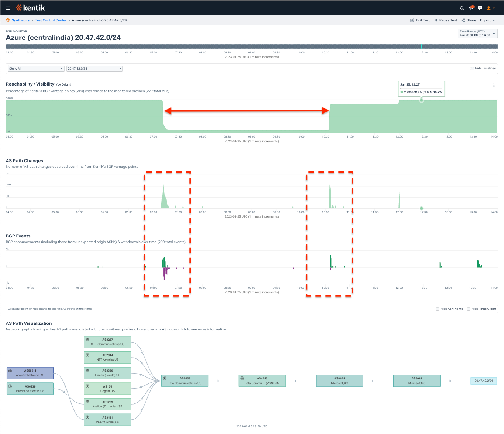
Task: Open the chat message icon
Action: [x=480, y=8]
